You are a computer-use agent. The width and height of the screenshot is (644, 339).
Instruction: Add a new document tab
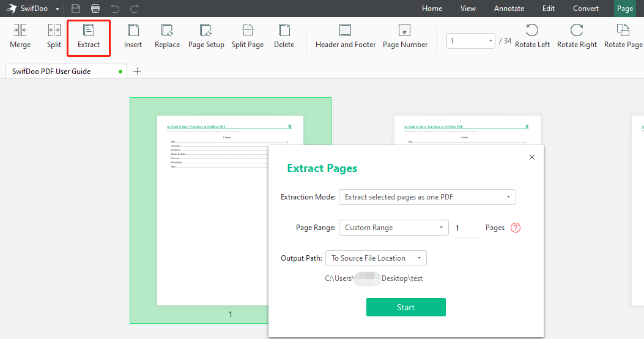pos(137,71)
